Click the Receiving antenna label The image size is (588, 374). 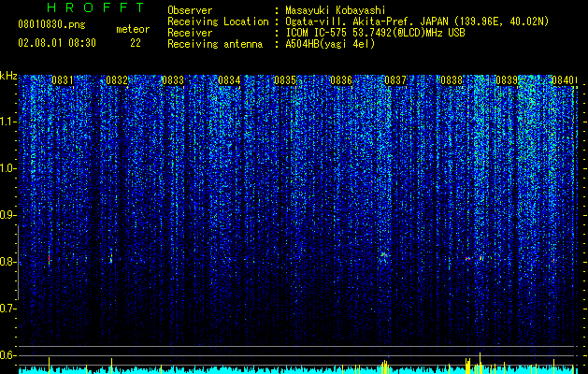(x=215, y=45)
